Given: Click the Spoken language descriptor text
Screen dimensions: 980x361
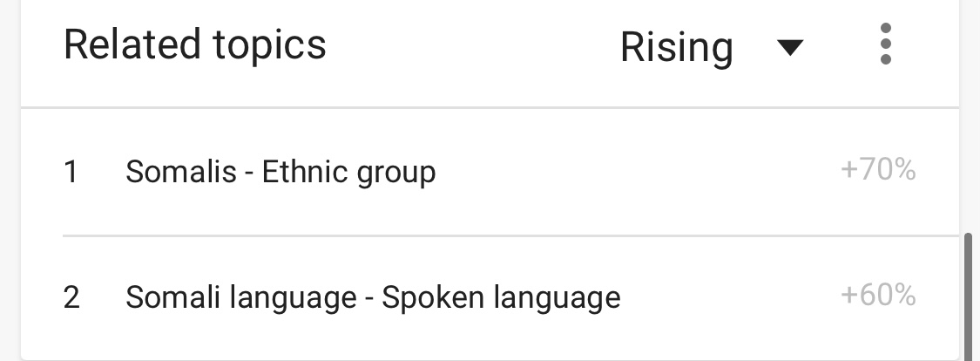Looking at the screenshot, I should [501, 298].
